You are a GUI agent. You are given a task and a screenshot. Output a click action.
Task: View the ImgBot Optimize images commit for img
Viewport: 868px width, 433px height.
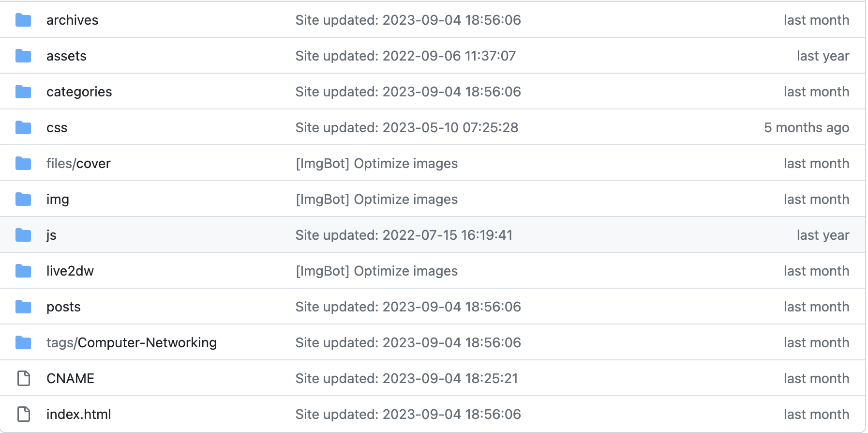point(376,199)
